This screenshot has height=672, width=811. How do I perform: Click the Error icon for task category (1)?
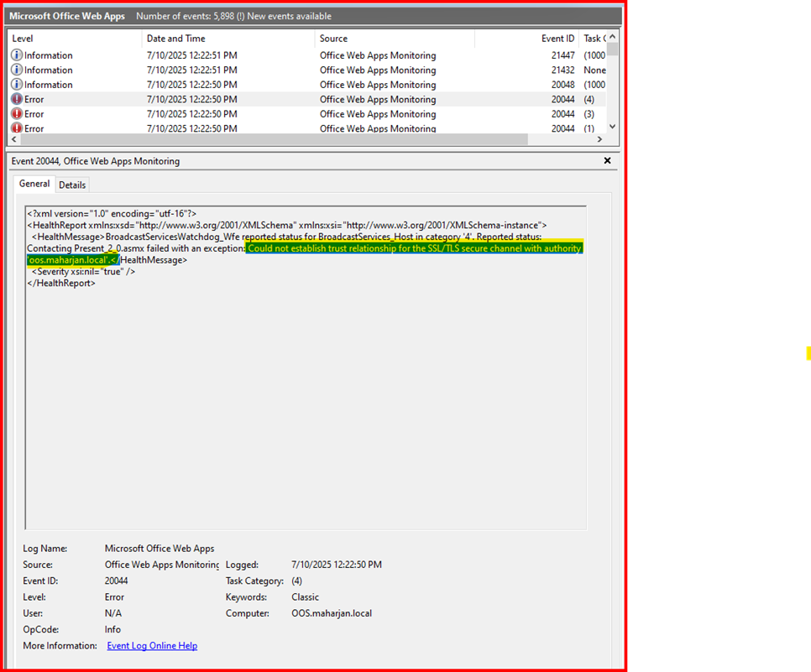17,128
